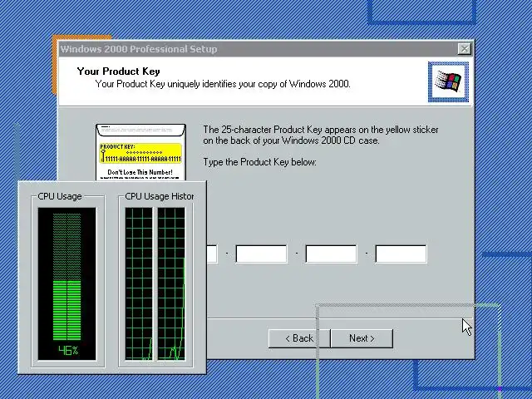Focus the last product key field
The width and height of the screenshot is (532, 399).
401,254
